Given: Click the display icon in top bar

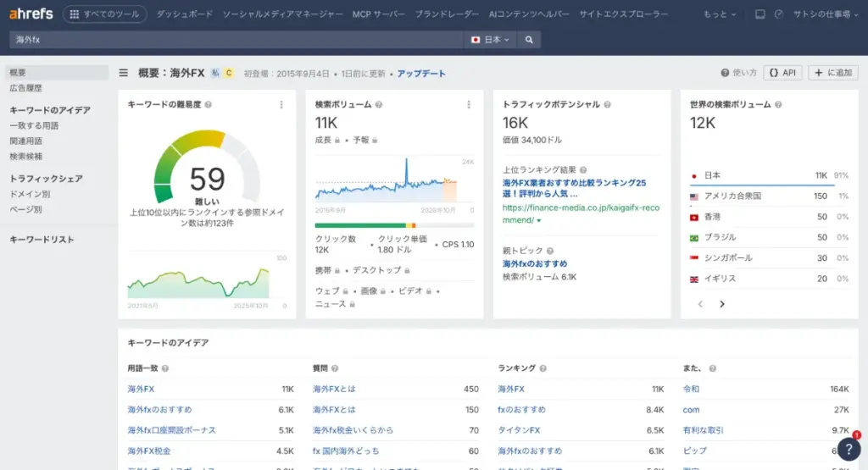Looking at the screenshot, I should tap(759, 15).
